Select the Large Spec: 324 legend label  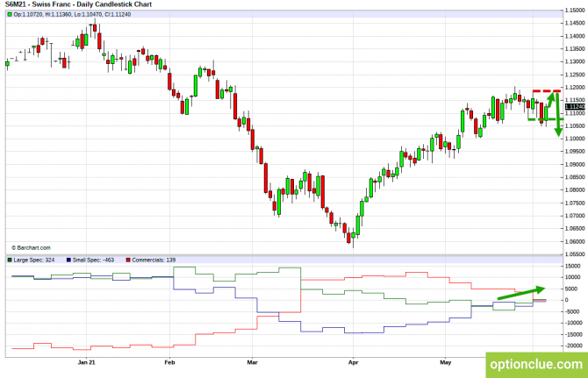[x=34, y=260]
